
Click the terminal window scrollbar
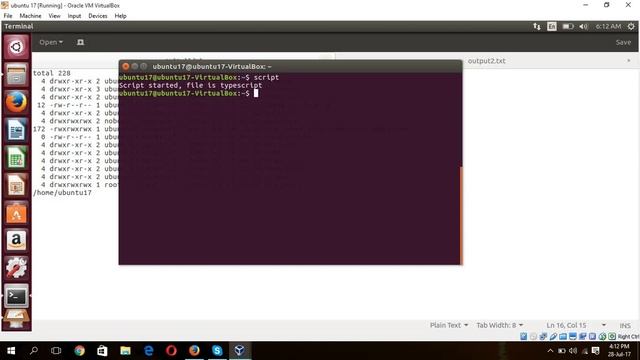461,215
